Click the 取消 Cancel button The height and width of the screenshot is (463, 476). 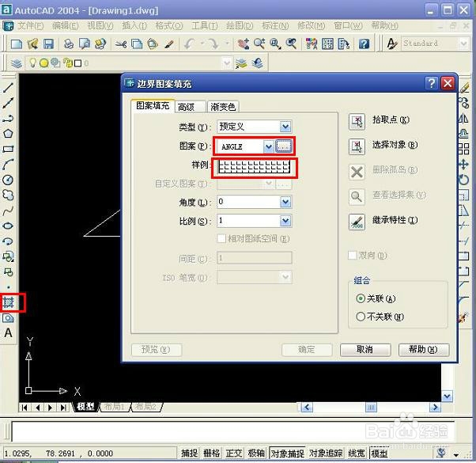tap(365, 349)
